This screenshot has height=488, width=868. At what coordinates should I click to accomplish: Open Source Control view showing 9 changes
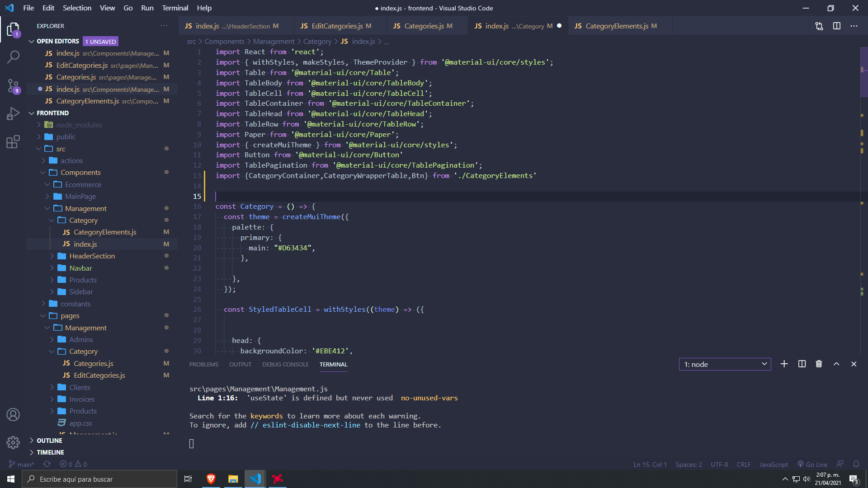13,85
